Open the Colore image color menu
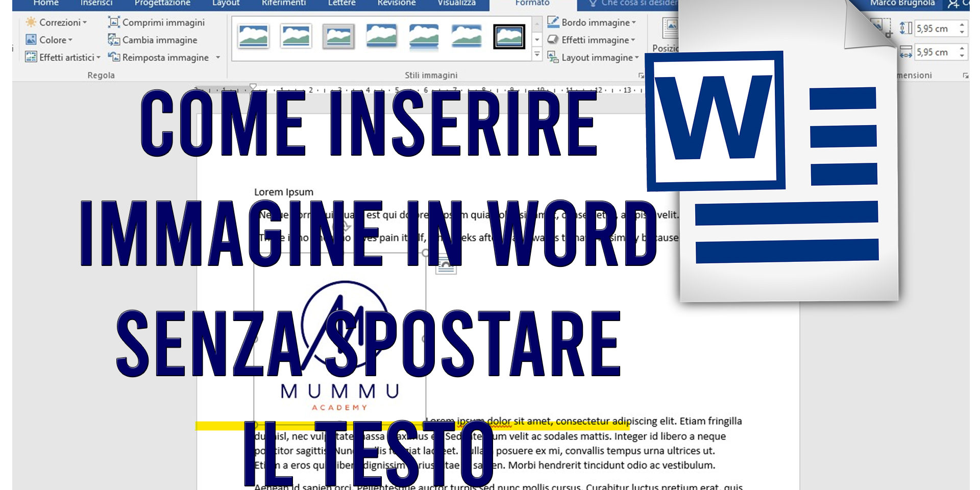This screenshot has width=980, height=490. pos(49,40)
